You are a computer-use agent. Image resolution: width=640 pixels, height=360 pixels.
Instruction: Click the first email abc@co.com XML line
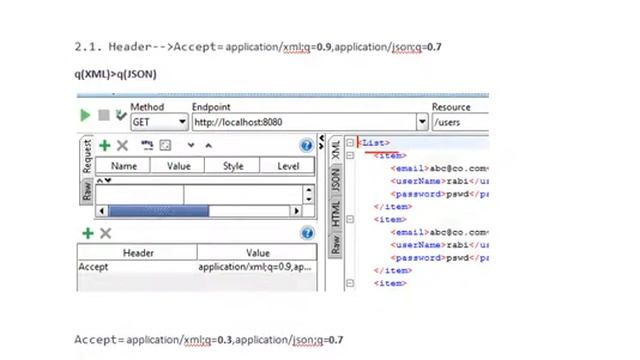pyautogui.click(x=439, y=168)
